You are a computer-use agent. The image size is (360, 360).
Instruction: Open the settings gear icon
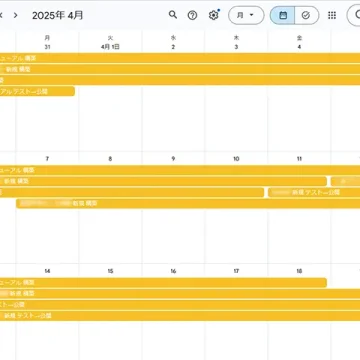pos(213,15)
